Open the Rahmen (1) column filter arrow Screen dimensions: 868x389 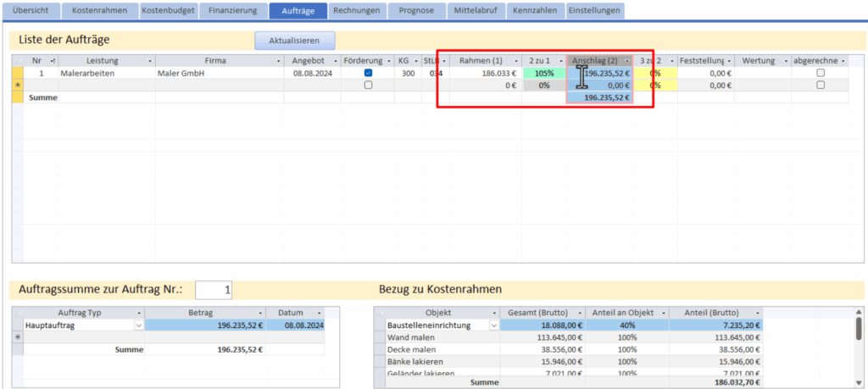pyautogui.click(x=516, y=61)
